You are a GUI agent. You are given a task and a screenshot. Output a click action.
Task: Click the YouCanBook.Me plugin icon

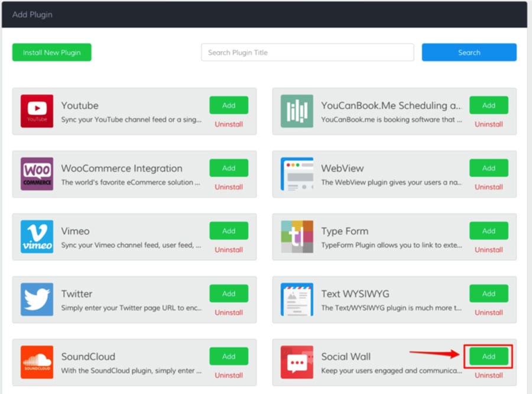point(297,111)
